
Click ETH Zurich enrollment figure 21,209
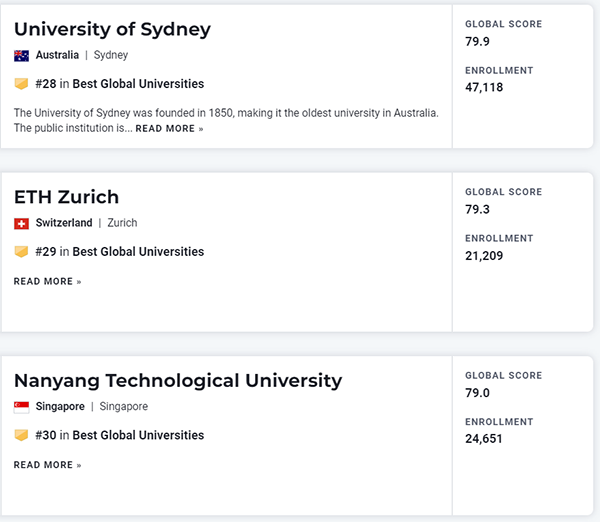pyautogui.click(x=484, y=256)
